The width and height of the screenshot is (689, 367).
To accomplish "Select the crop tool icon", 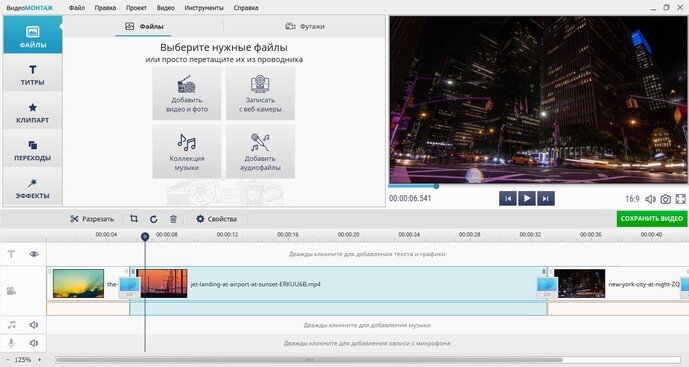I will click(x=134, y=218).
